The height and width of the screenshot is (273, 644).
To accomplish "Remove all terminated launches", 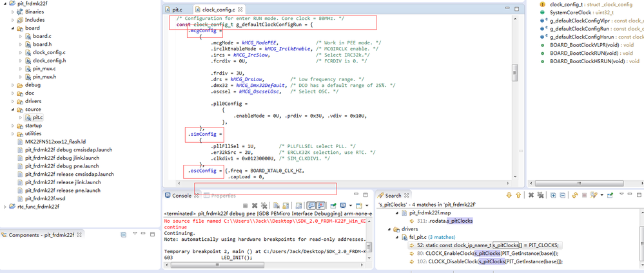I will click(264, 205).
